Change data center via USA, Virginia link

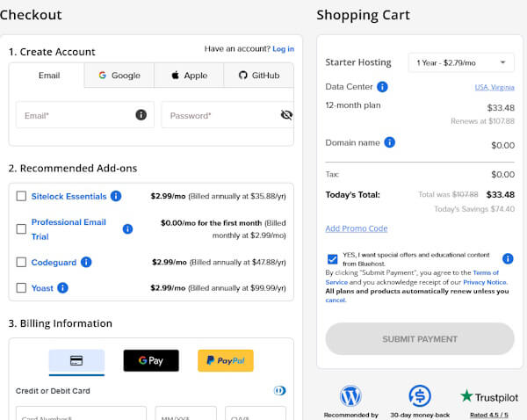click(494, 87)
